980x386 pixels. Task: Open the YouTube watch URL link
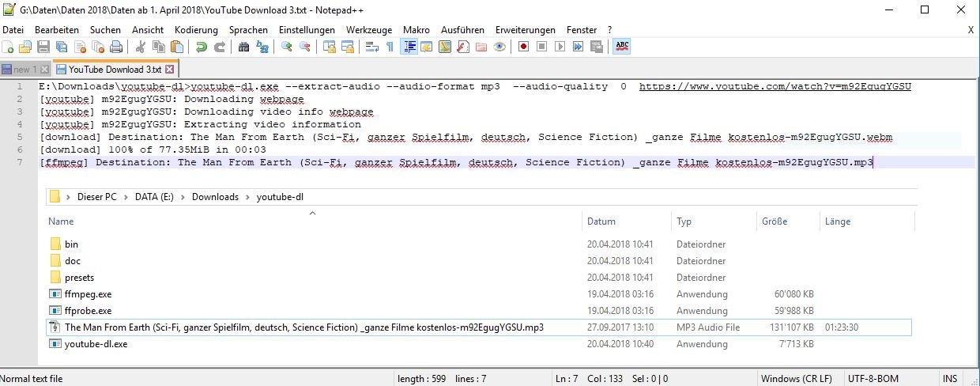point(775,86)
